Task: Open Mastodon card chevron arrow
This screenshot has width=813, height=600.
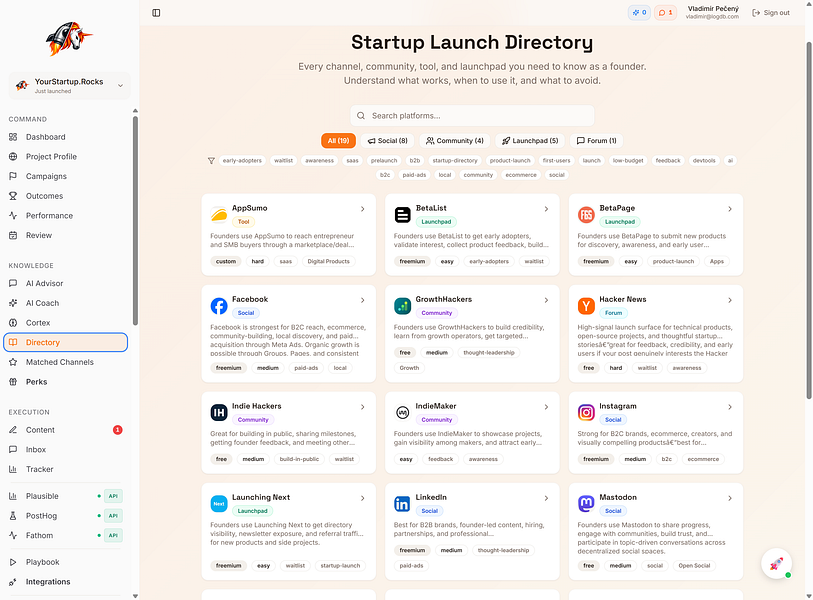Action: (730, 498)
